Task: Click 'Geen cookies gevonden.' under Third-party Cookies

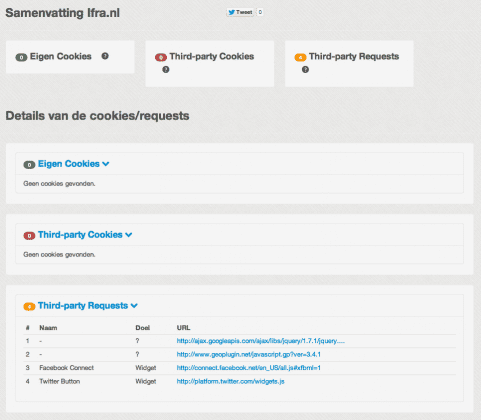Action: click(59, 255)
